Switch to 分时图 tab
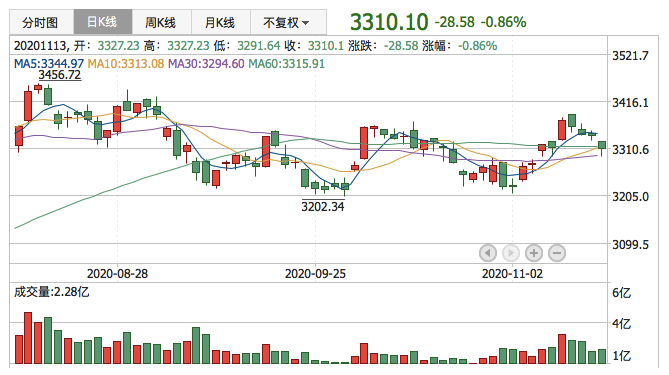 (x=41, y=22)
